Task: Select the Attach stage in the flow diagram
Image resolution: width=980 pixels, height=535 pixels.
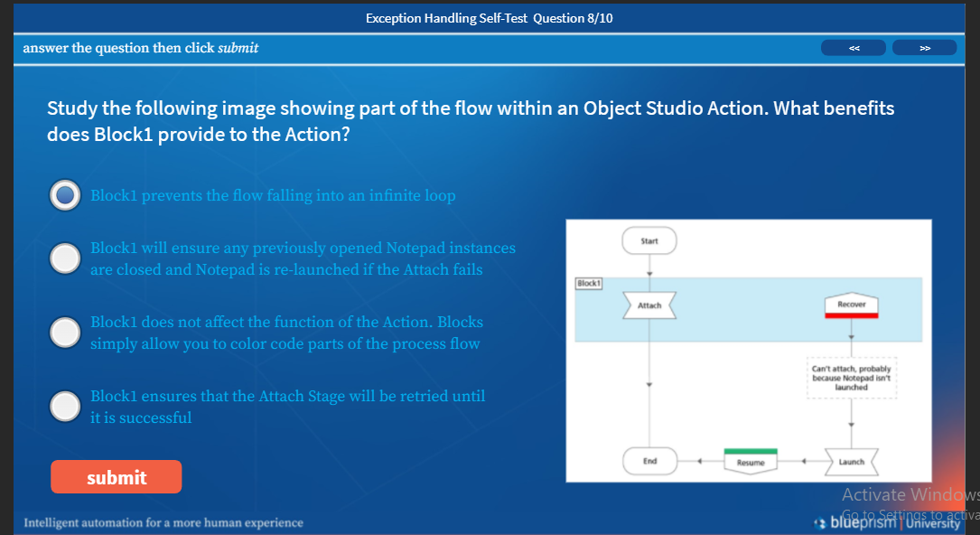Action: tap(649, 305)
